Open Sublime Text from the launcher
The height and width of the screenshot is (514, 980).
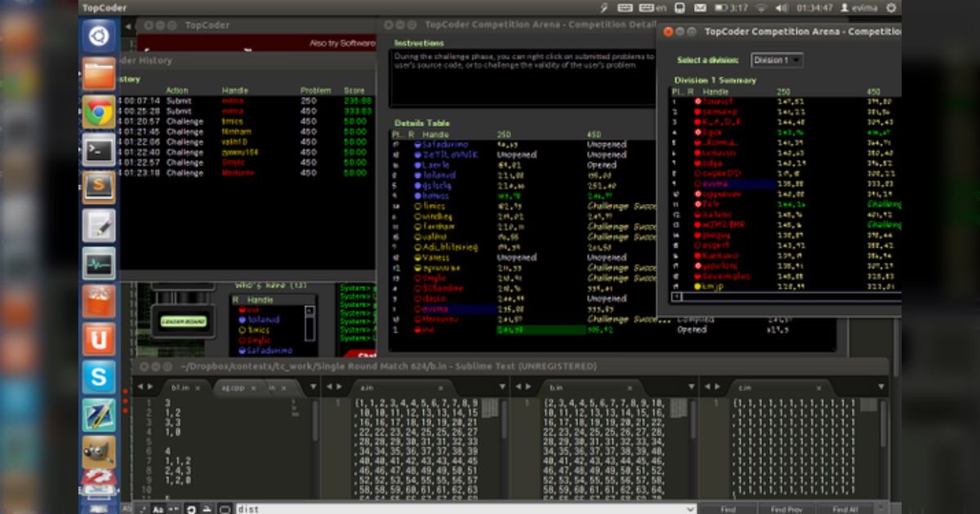coord(98,187)
